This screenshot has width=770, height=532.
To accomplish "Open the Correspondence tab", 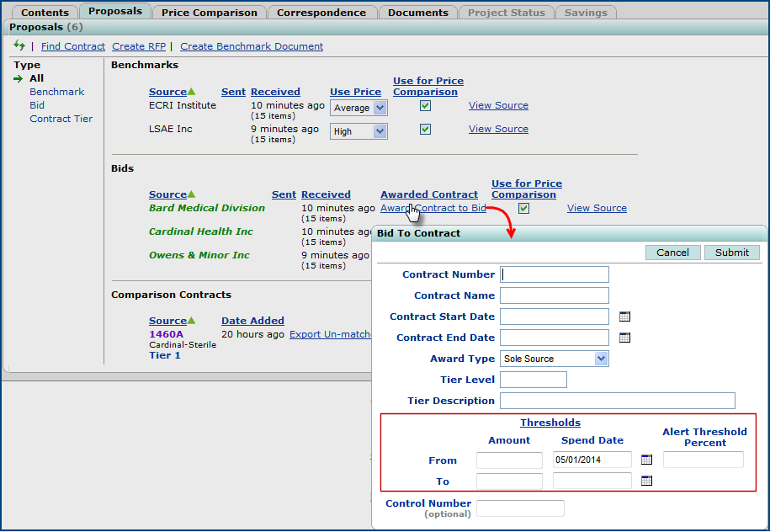I will (x=321, y=13).
